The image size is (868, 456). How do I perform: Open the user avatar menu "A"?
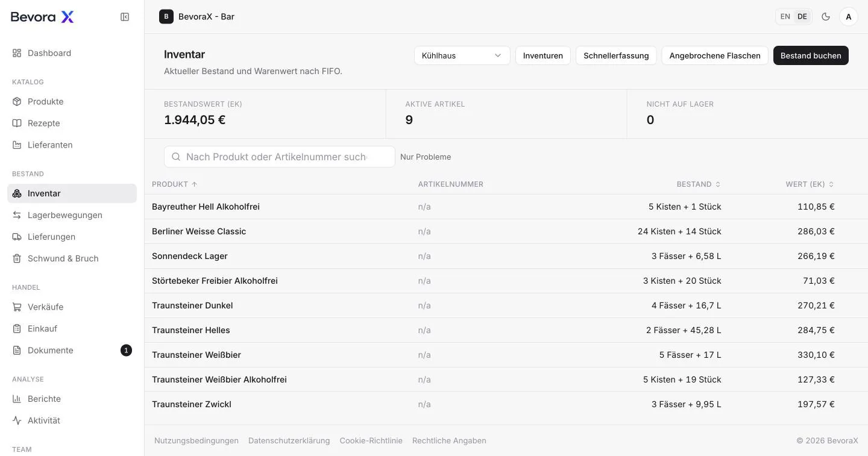coord(849,17)
